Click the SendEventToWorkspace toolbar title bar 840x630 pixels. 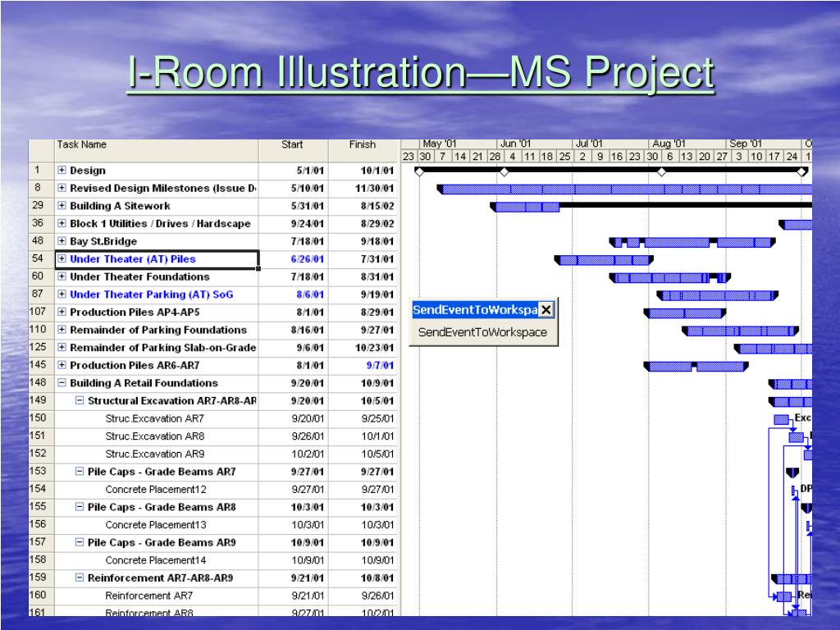pos(475,309)
